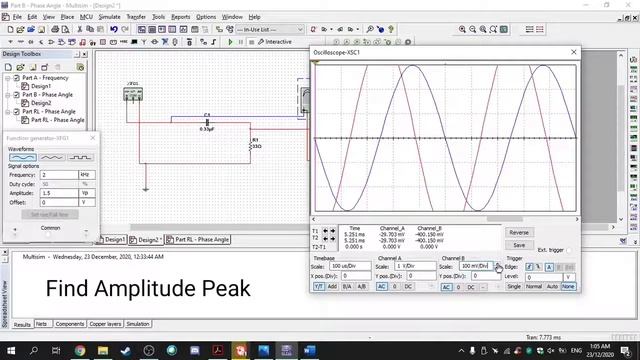Open Google Chrome from the taskbar
The height and width of the screenshot is (360, 640).
point(80,351)
